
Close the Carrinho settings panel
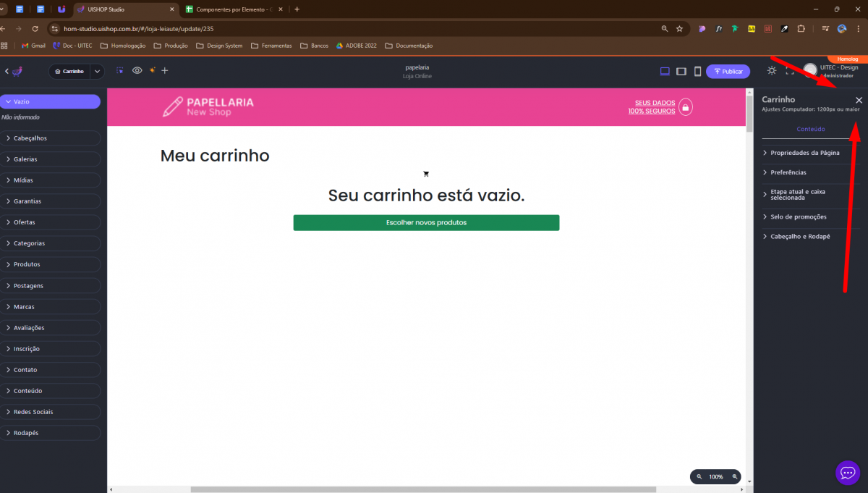859,101
